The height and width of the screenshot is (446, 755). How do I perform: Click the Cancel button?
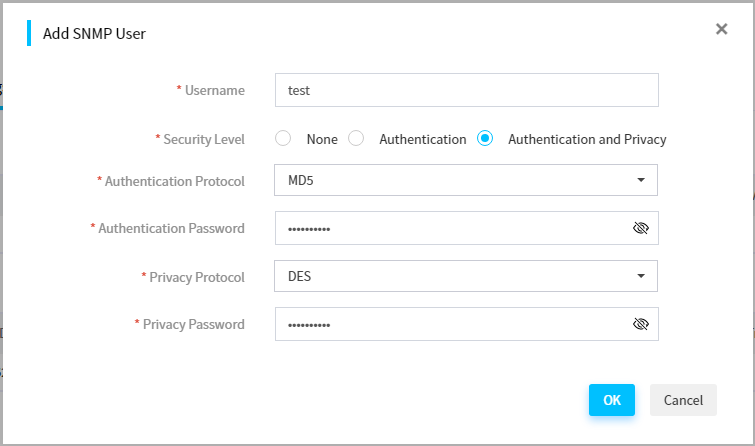click(x=683, y=400)
